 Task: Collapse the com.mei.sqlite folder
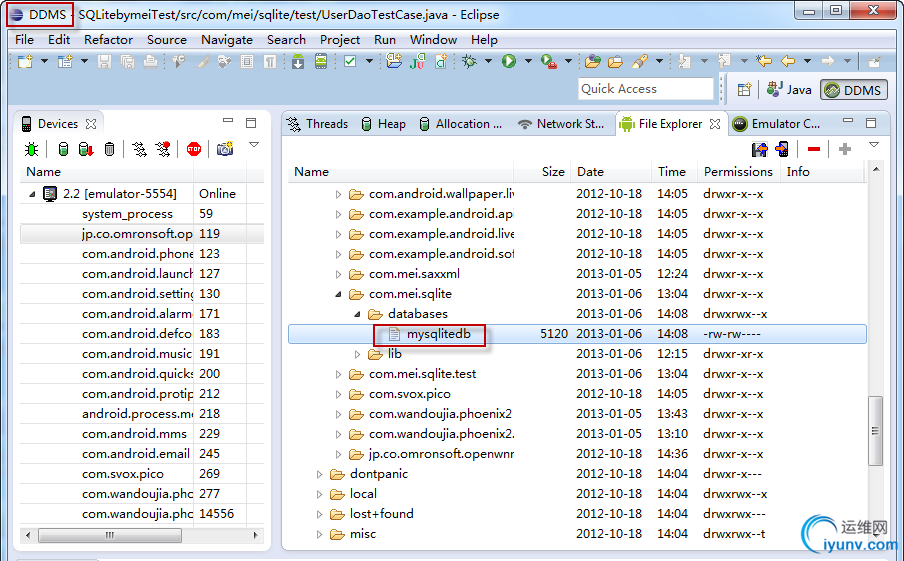[338, 294]
